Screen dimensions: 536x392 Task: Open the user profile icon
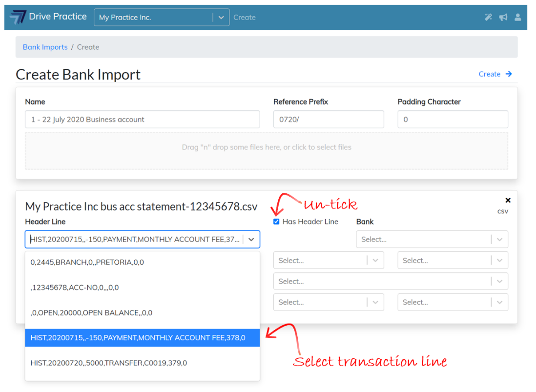click(517, 17)
